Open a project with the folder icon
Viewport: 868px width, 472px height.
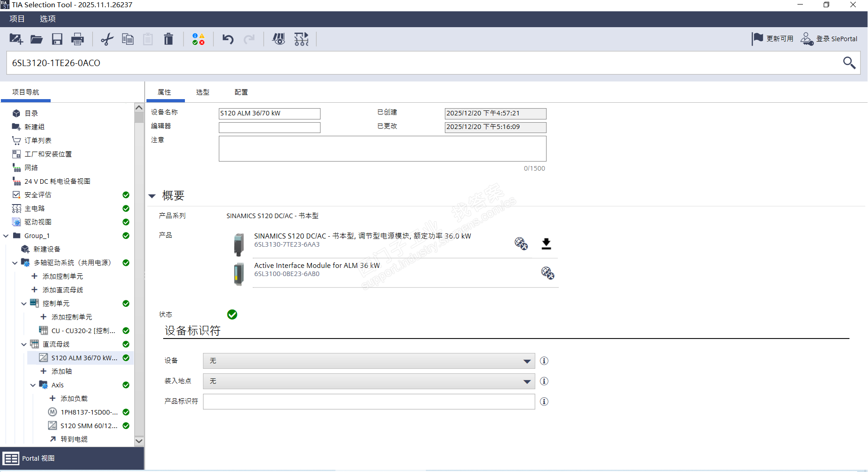point(37,39)
